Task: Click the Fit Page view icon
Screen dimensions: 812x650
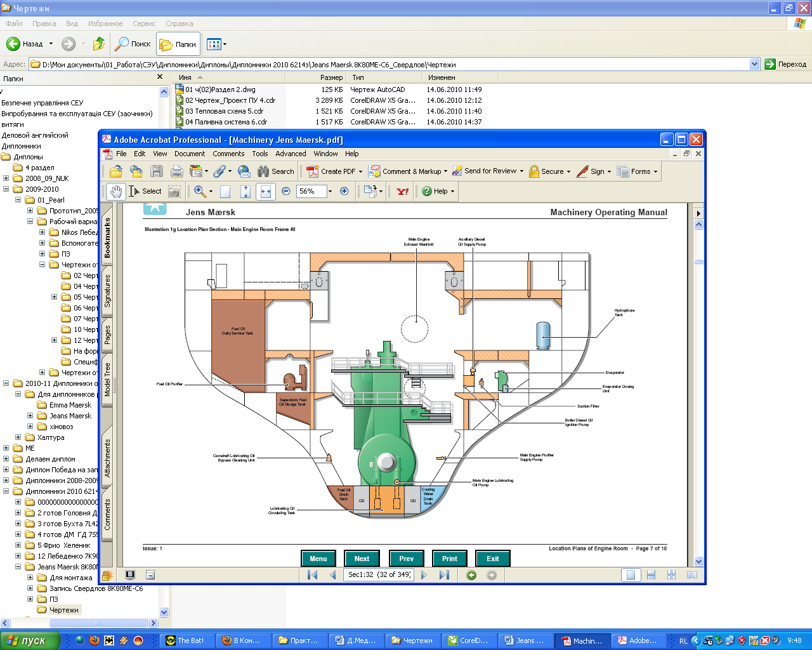Action: (246, 191)
